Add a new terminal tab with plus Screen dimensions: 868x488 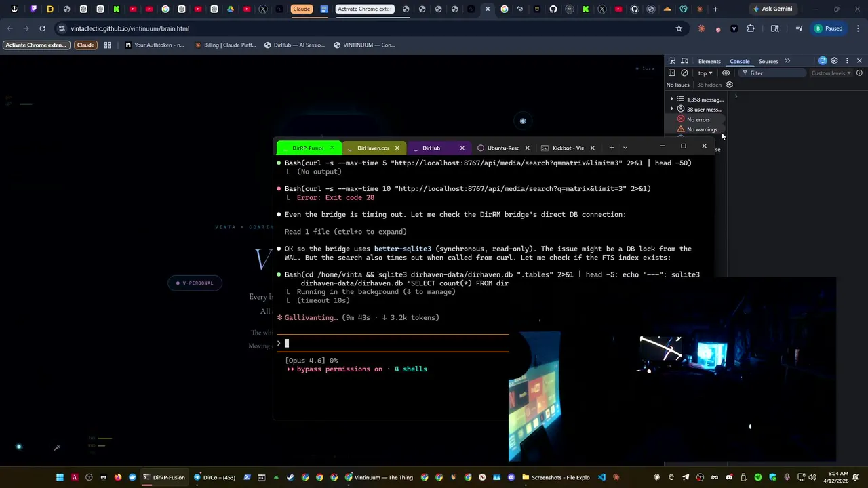click(x=612, y=148)
